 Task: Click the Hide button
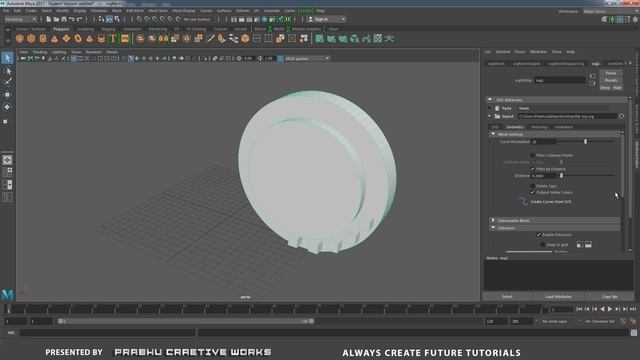pyautogui.click(x=617, y=88)
